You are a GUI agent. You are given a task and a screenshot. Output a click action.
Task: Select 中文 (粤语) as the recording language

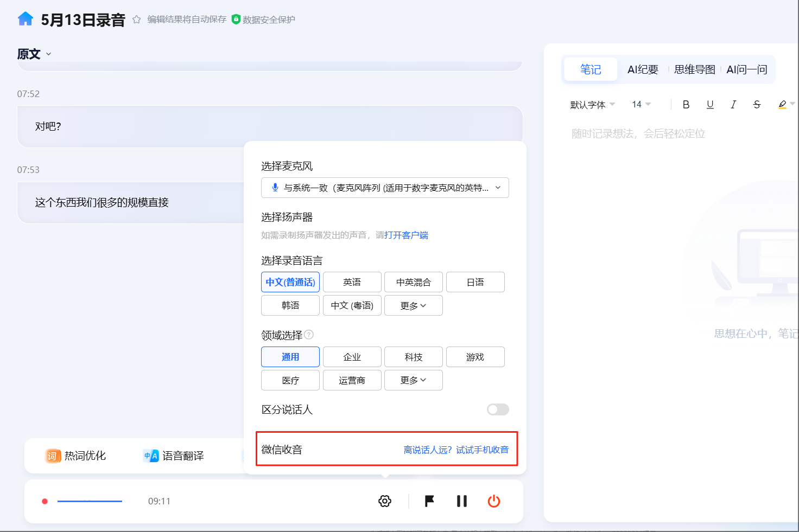click(352, 305)
